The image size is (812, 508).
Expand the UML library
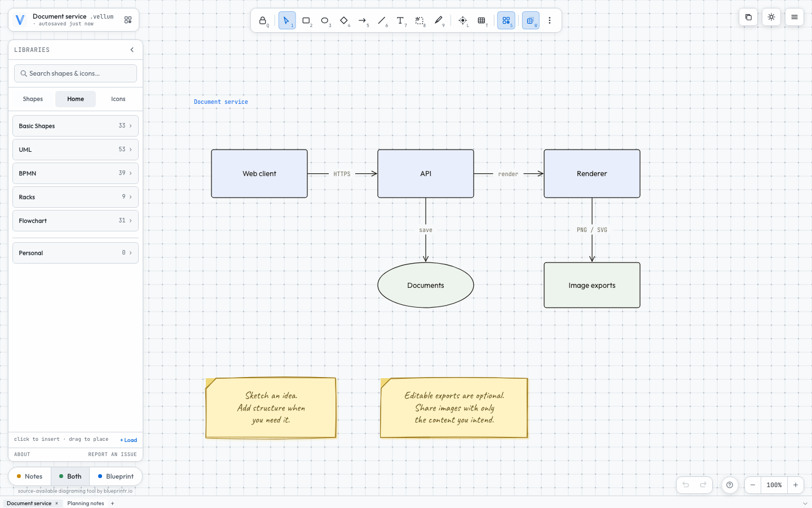click(76, 150)
